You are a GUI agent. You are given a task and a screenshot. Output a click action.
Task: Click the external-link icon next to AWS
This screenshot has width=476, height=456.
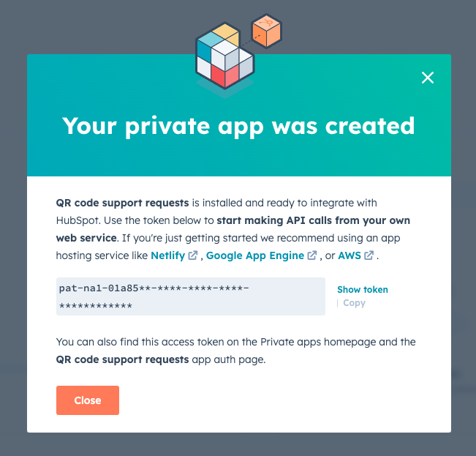click(369, 255)
